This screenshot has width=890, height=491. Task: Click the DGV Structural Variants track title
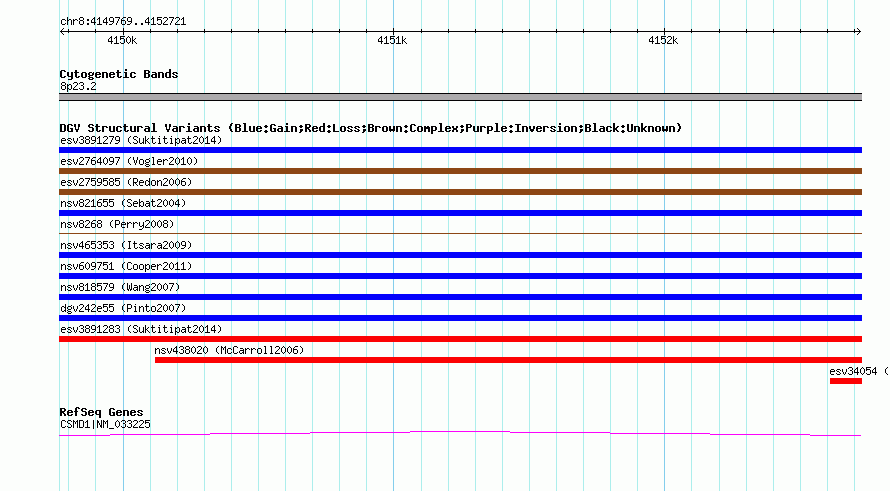[x=370, y=128]
